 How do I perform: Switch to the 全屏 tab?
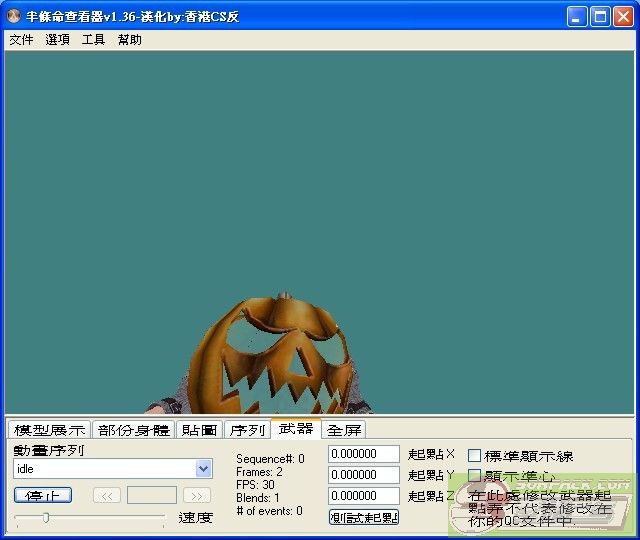[343, 430]
